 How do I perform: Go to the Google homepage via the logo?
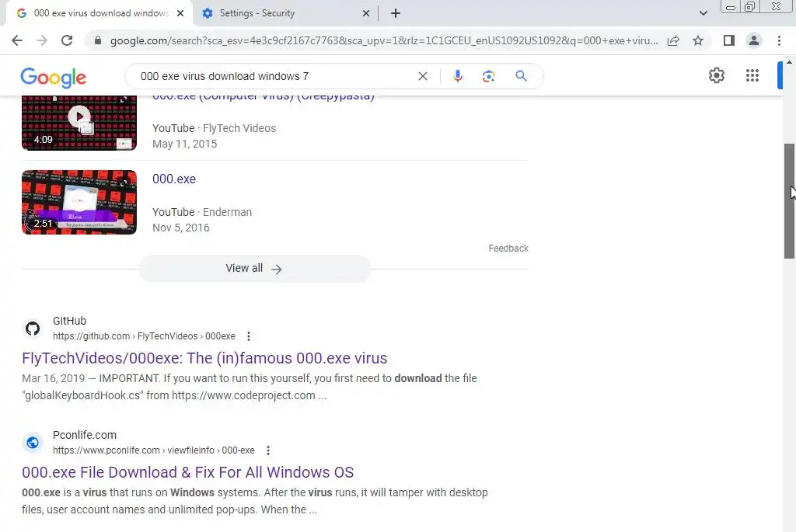click(x=54, y=77)
